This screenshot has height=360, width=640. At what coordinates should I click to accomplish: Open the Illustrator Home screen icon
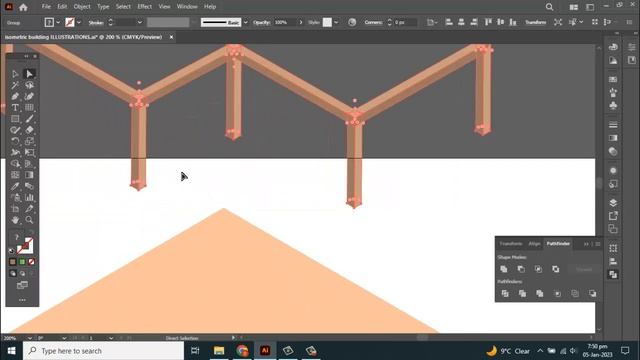tap(23, 7)
